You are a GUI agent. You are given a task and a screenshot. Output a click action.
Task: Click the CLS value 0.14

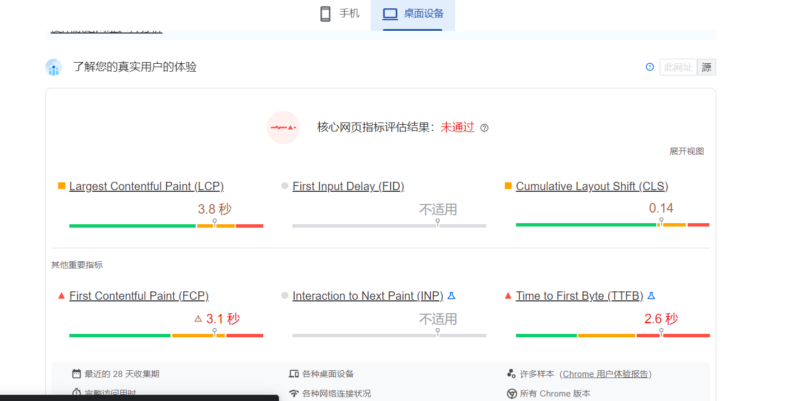[x=661, y=208]
